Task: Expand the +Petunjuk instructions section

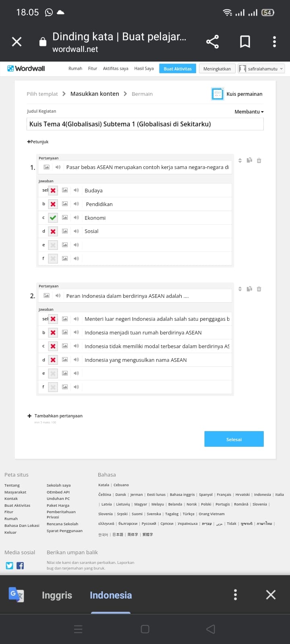Action: [38, 142]
